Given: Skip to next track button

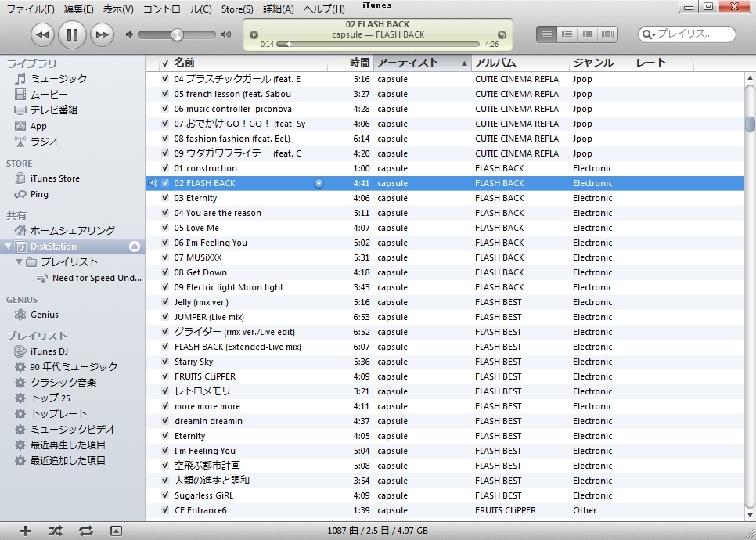Looking at the screenshot, I should (x=102, y=34).
